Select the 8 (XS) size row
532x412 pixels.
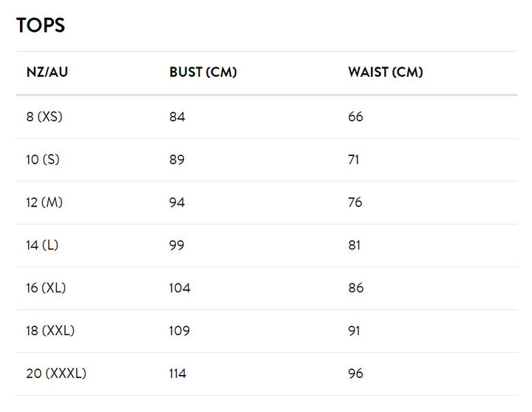[x=267, y=117]
